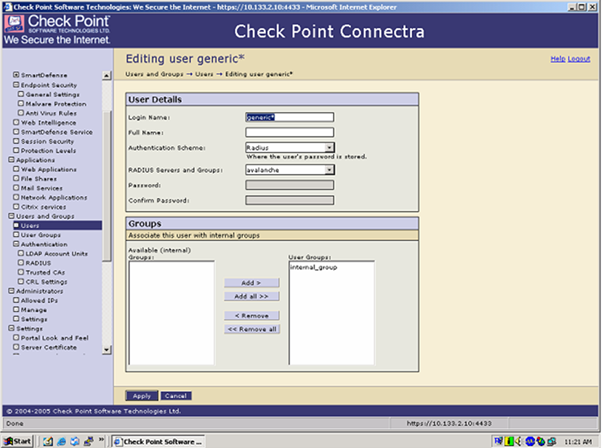
Task: Click the icon beside File Shares
Action: pos(15,179)
